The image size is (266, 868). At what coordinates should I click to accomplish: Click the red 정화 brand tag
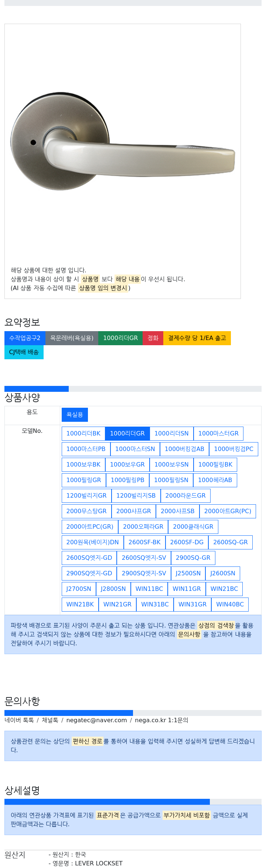[153, 338]
